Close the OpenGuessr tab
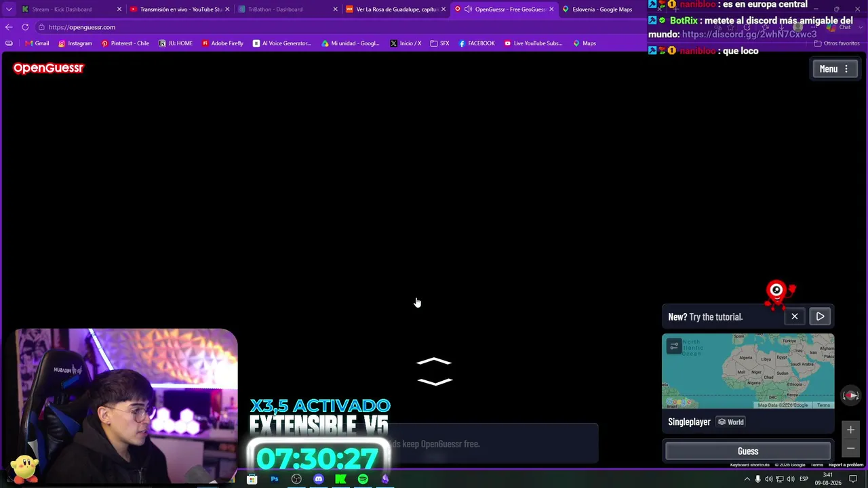 point(551,9)
